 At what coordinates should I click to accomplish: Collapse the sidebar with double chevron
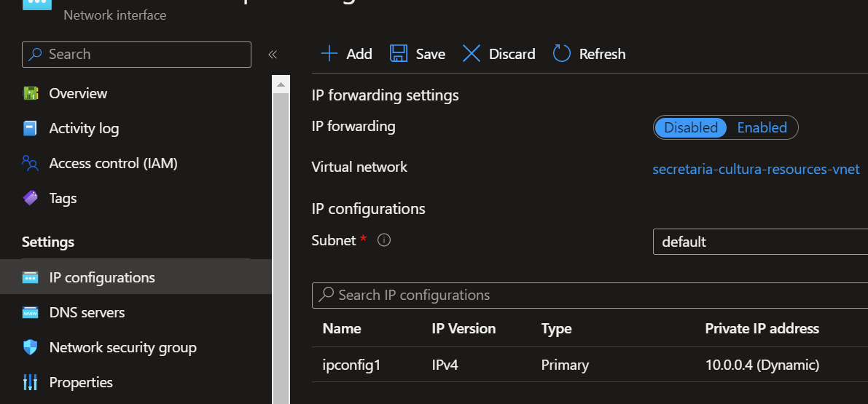tap(273, 54)
